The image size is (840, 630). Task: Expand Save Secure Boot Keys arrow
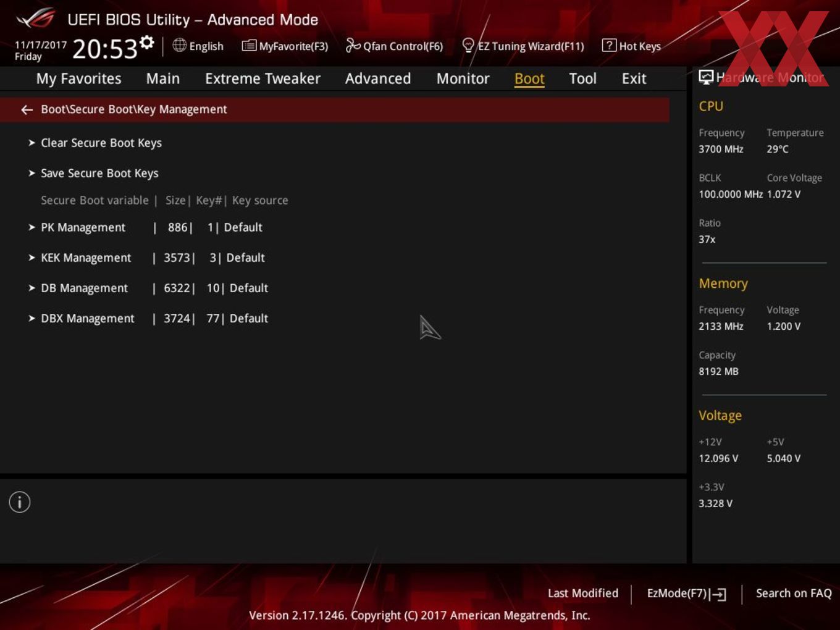click(31, 173)
